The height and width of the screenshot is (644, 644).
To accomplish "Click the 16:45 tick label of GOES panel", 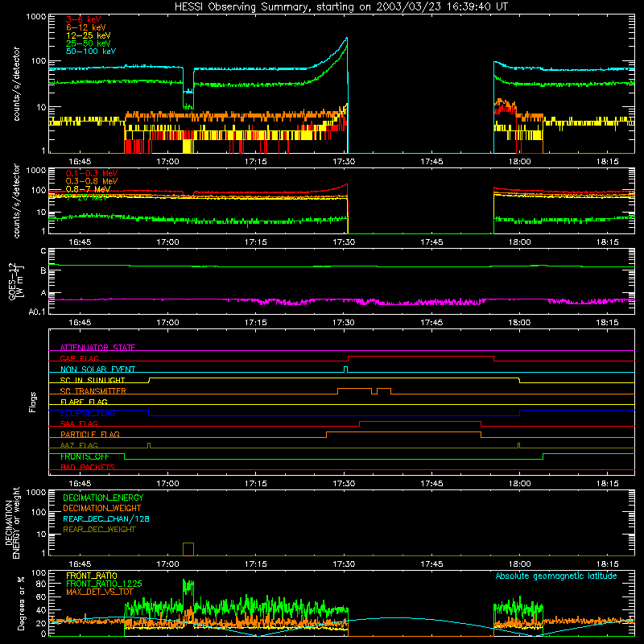I will tap(80, 323).
